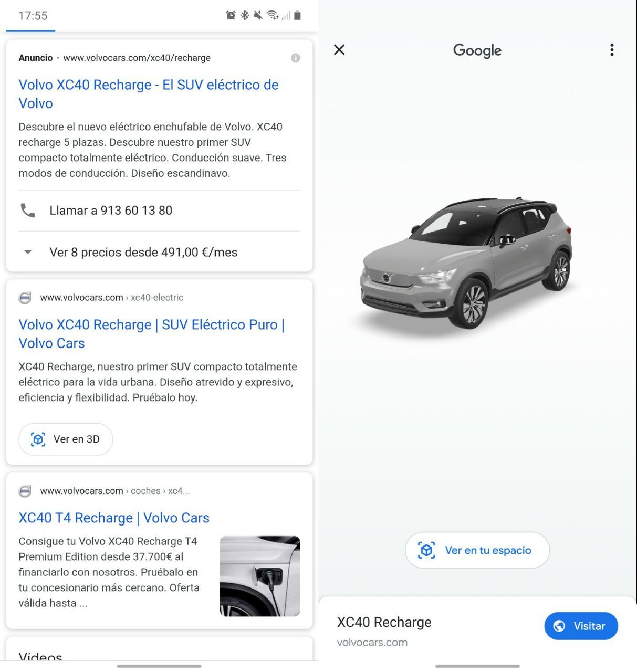
Task: Tap the Volvo favicon beside xc40-electric
Action: [25, 298]
